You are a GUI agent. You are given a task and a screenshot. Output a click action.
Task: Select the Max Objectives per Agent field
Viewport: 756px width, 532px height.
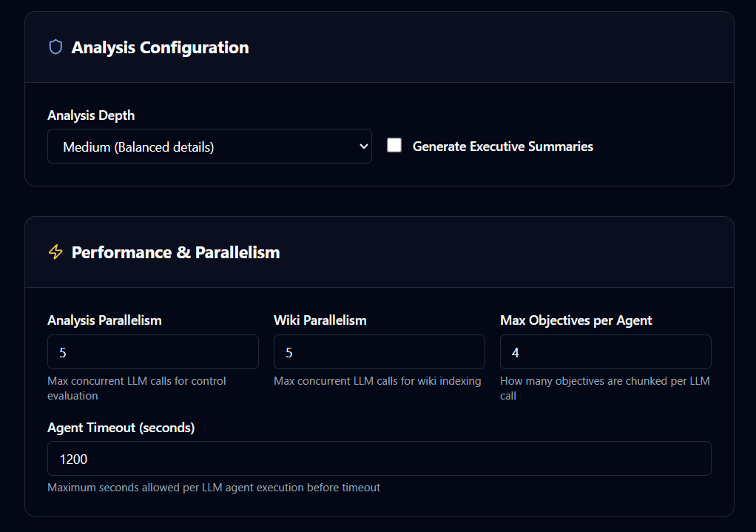click(x=606, y=352)
